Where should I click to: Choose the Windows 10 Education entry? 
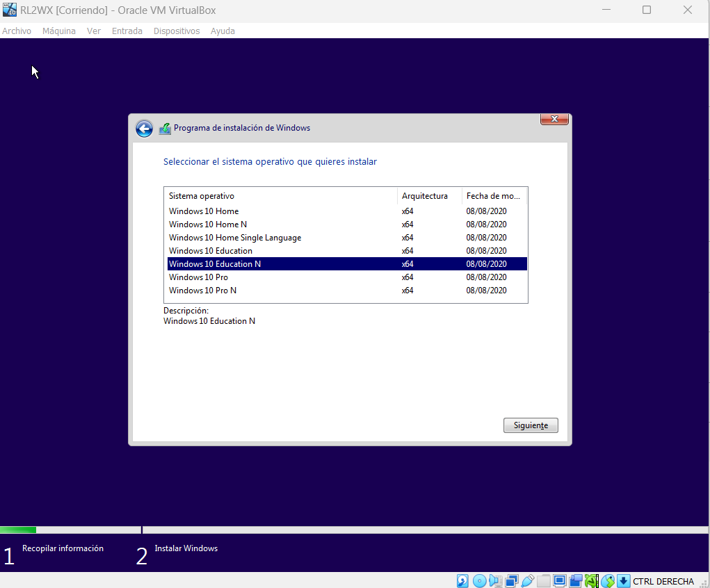coord(211,251)
